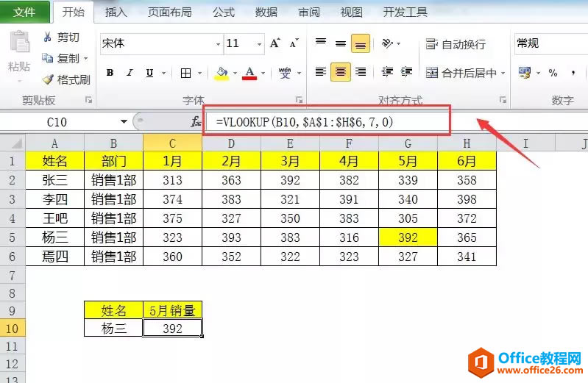Click the text orientation icon

point(387,43)
